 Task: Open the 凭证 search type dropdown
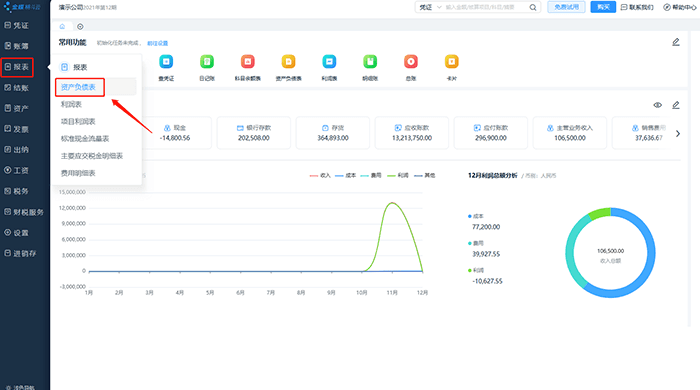coord(430,7)
